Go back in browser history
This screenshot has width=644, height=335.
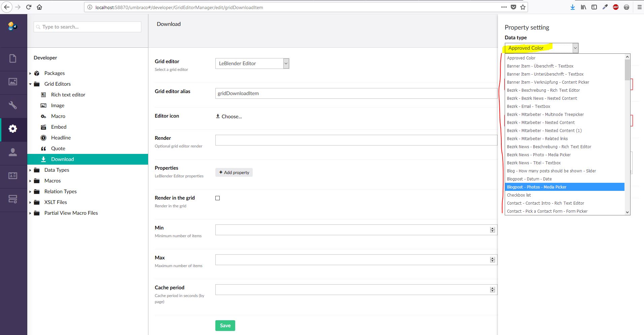pyautogui.click(x=7, y=7)
